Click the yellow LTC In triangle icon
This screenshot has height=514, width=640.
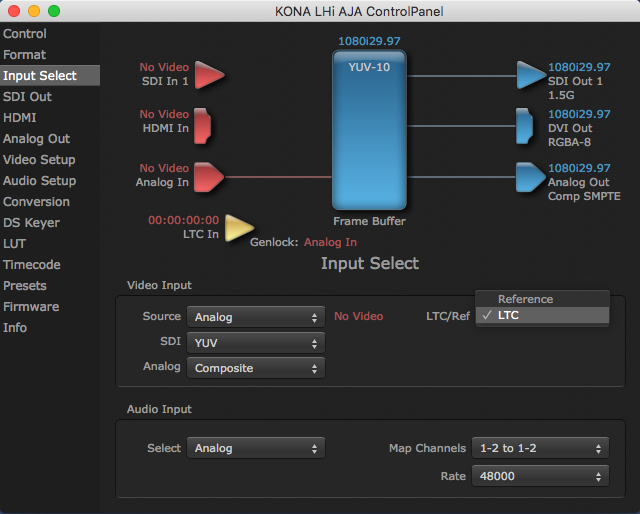click(x=240, y=228)
